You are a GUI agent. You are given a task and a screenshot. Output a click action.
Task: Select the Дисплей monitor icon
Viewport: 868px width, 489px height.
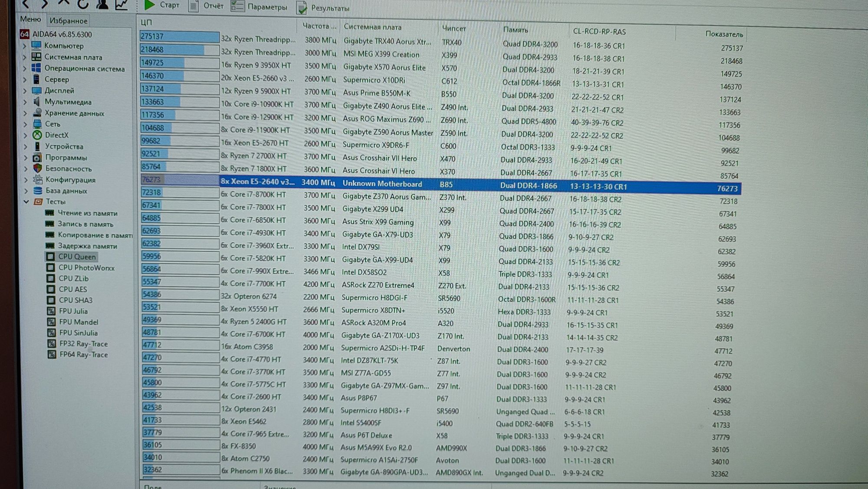pyautogui.click(x=37, y=90)
